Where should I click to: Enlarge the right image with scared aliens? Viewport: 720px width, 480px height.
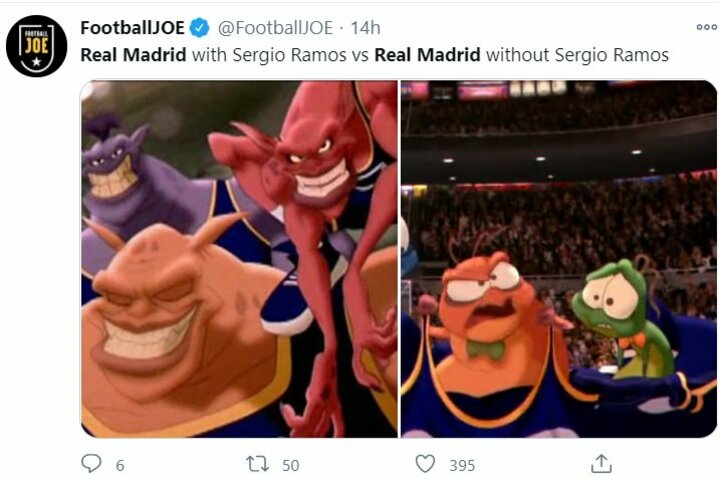tap(559, 258)
